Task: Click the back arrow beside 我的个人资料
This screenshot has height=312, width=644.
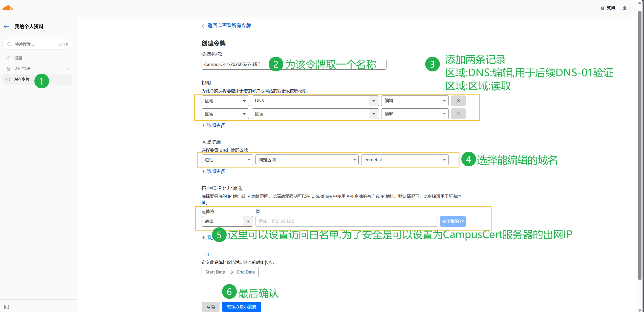Action: click(x=6, y=26)
